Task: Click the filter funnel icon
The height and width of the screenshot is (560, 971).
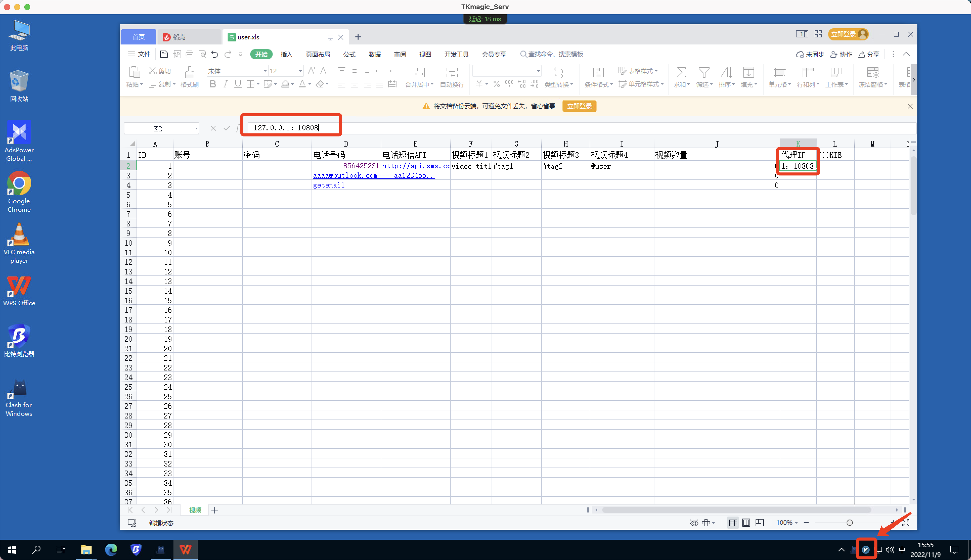Action: [703, 72]
